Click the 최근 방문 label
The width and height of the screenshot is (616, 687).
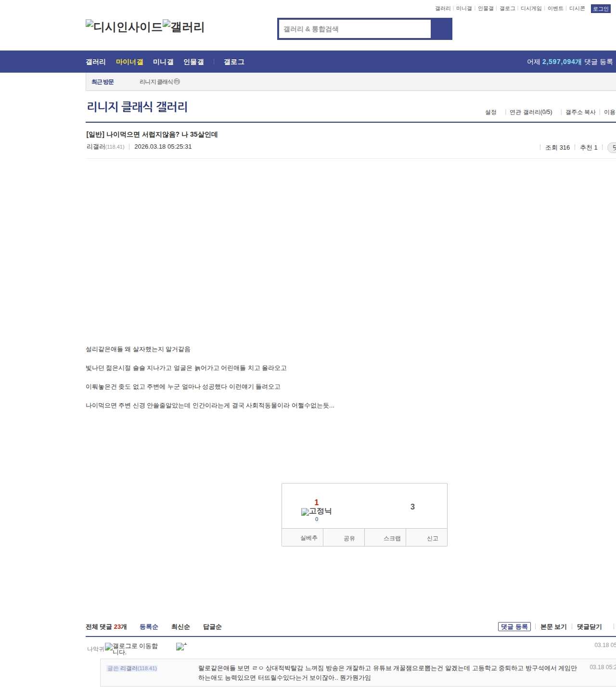[103, 82]
